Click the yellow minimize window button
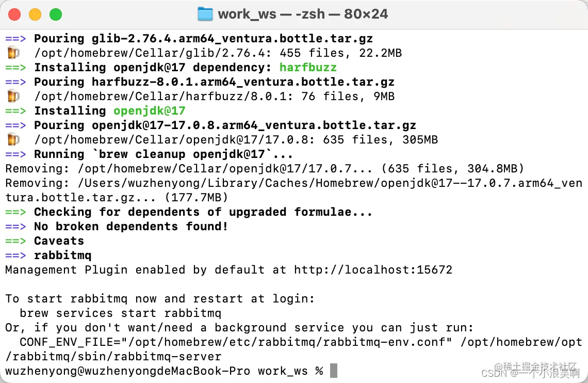Image resolution: width=588 pixels, height=383 pixels. [35, 14]
